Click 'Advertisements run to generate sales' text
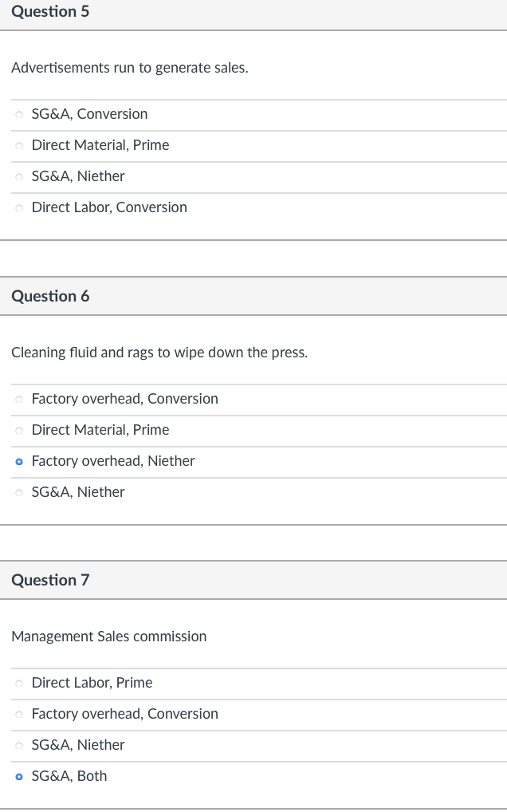This screenshot has height=812, width=507. 129,68
